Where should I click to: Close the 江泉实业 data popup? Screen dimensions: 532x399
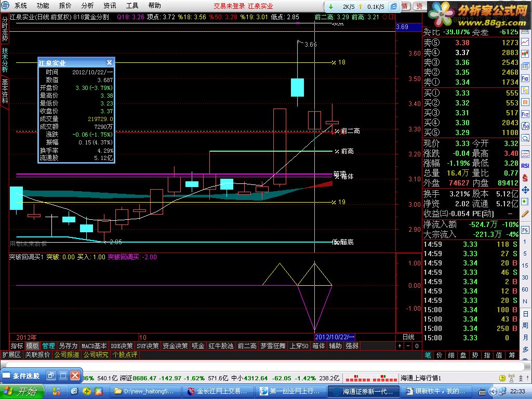click(x=109, y=63)
